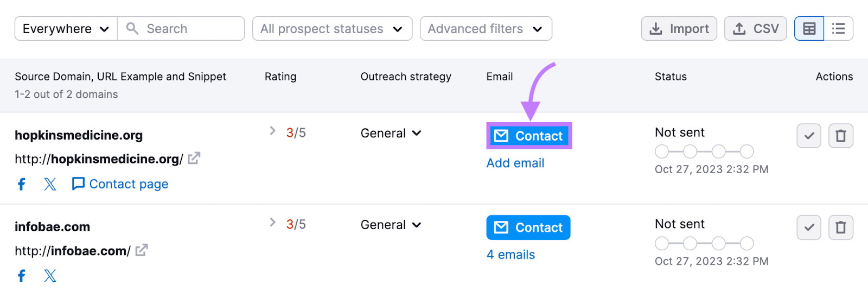Change outreach strategy for hopkinsmedicine.org

tap(391, 134)
